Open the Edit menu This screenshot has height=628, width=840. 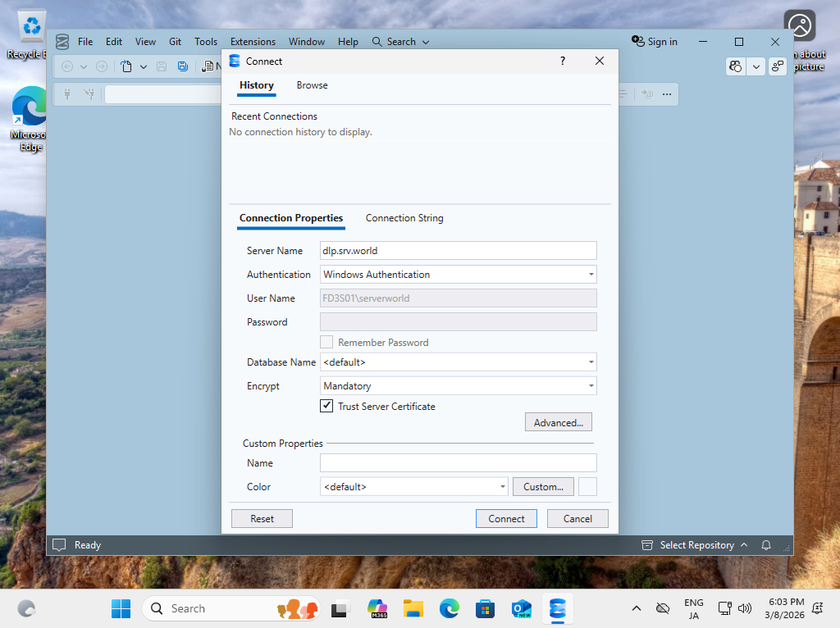click(113, 42)
